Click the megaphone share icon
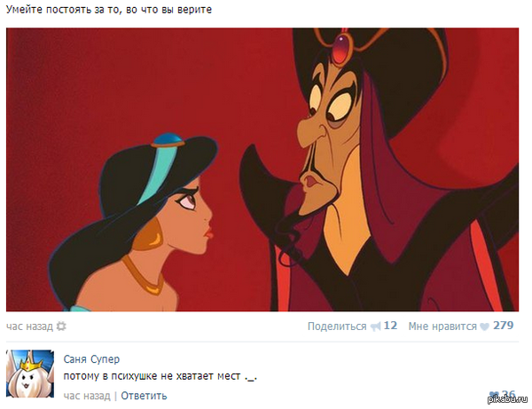 point(375,326)
